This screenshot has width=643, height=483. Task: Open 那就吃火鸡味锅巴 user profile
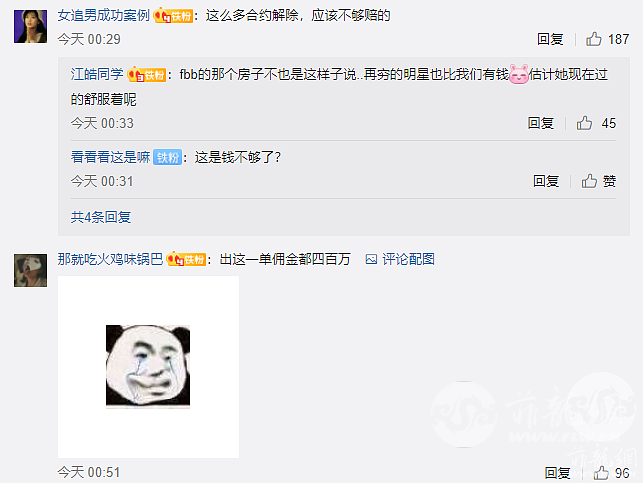[110, 259]
